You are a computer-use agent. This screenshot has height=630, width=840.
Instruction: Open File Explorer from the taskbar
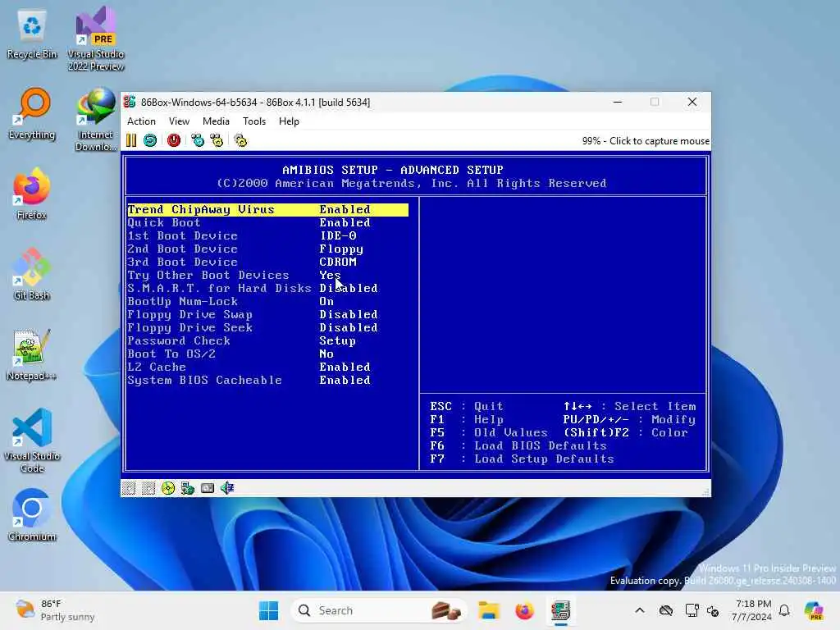tap(489, 610)
